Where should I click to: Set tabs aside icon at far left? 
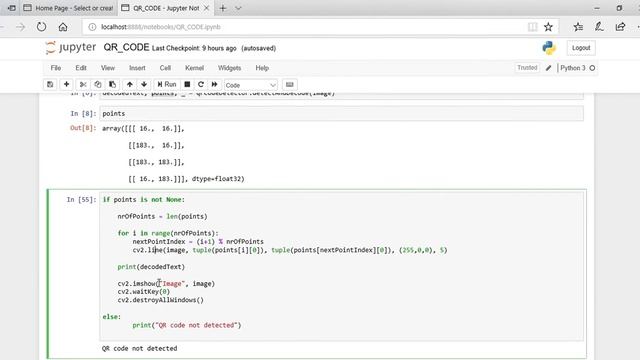[x=11, y=8]
